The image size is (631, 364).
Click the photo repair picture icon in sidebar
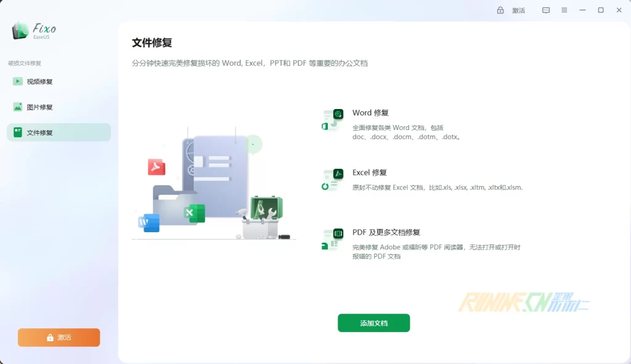(18, 107)
